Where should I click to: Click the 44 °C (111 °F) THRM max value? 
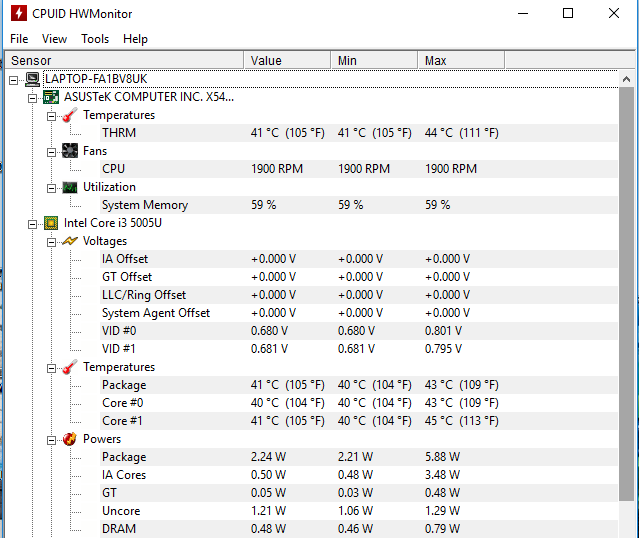click(x=462, y=133)
